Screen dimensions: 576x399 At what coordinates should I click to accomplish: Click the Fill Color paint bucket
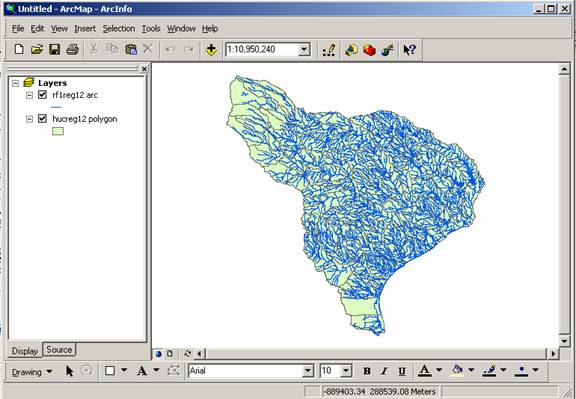pos(457,371)
